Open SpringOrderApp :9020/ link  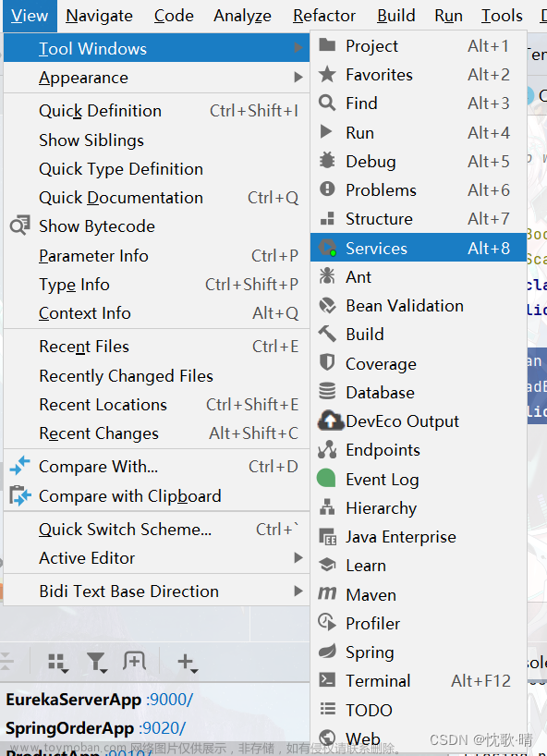[x=163, y=728]
